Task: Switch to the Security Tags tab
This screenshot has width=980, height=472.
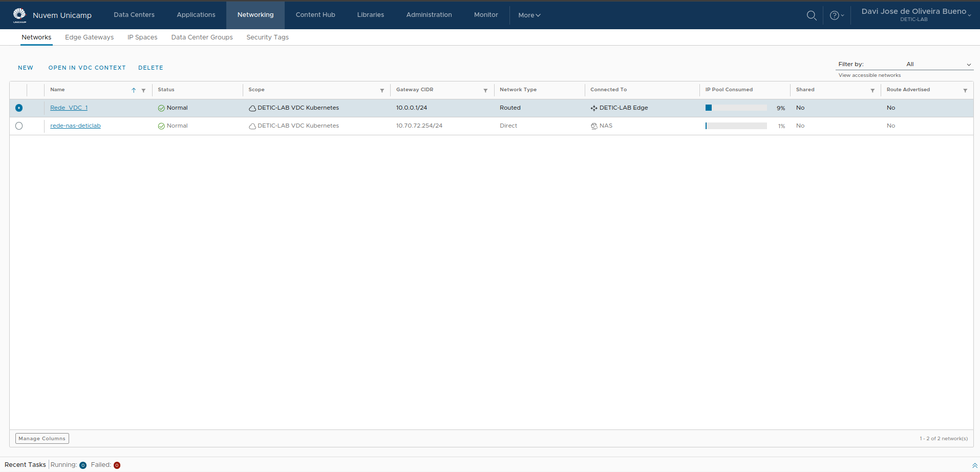Action: (x=268, y=37)
